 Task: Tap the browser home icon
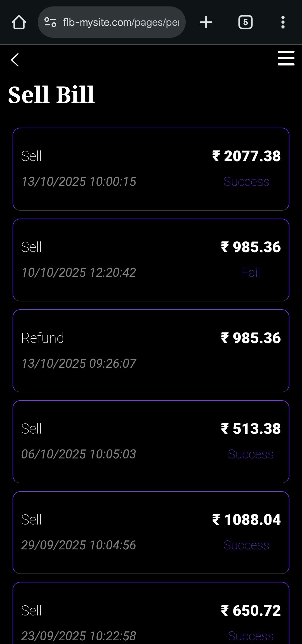tap(19, 22)
